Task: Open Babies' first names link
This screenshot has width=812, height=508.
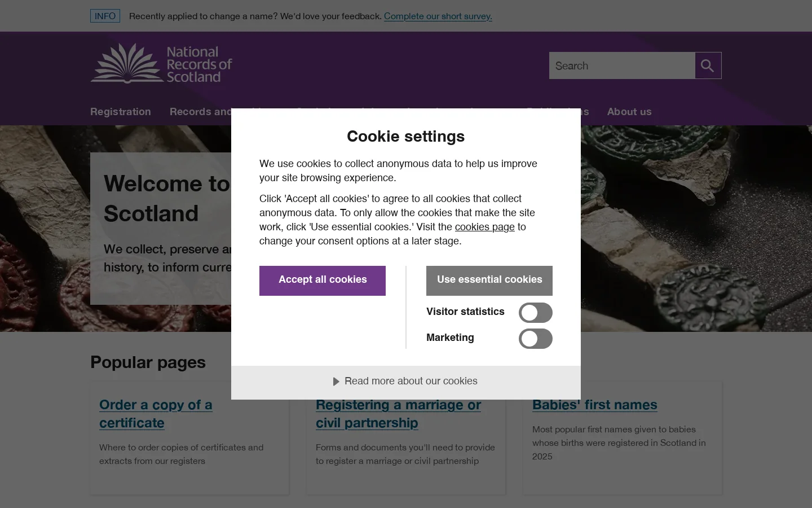Action: click(x=594, y=405)
